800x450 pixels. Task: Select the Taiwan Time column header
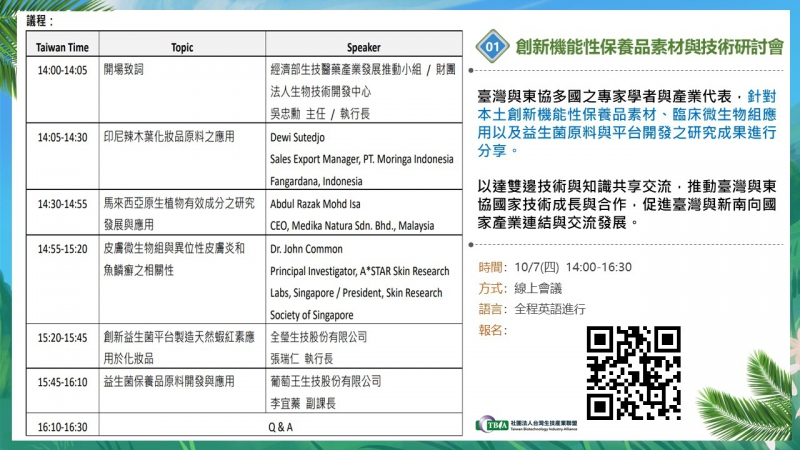tap(62, 47)
